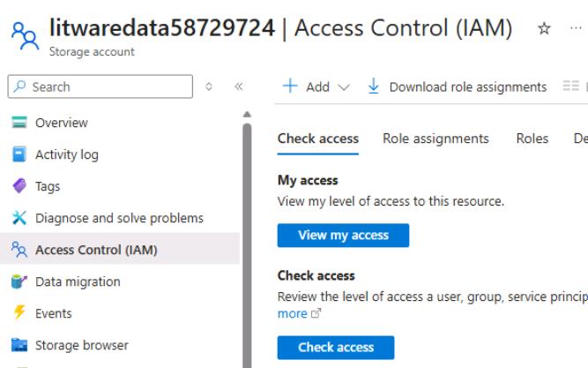The image size is (588, 368).
Task: Click the purple Tags icon
Action: point(19,186)
